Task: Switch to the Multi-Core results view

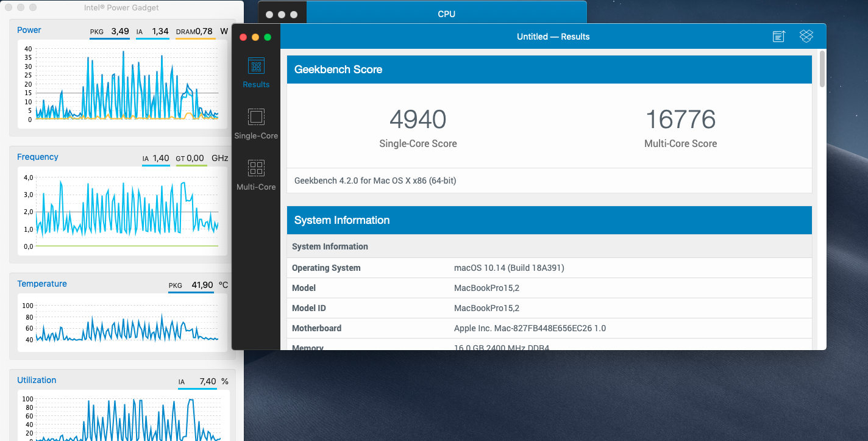Action: tap(256, 175)
